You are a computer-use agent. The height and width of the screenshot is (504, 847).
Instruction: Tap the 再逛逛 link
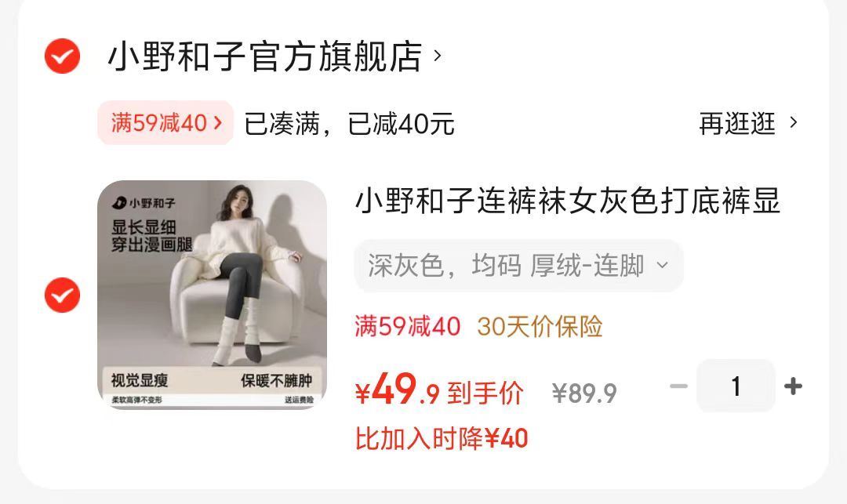737,124
